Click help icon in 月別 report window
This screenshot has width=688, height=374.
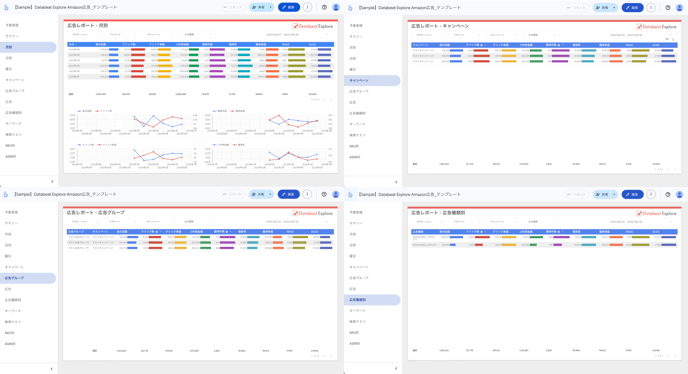tap(324, 7)
